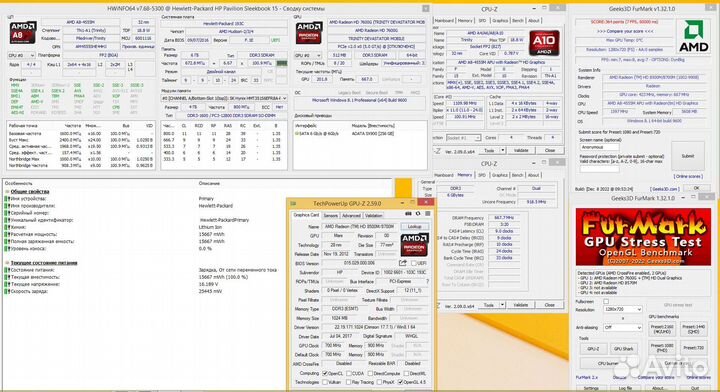This screenshot has height=392, width=720.
Task: Open Bench tab in CPU-Z window with A10 logo
Action: (x=518, y=21)
